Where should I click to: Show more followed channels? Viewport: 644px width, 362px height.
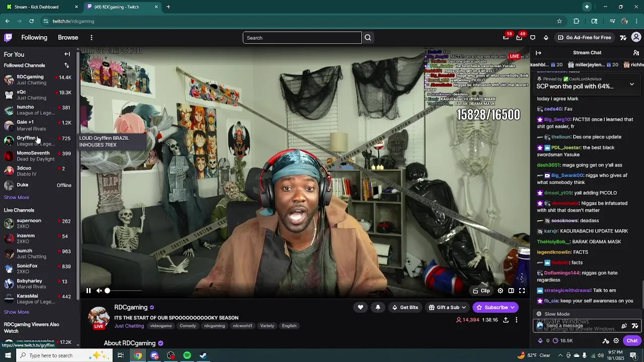point(17,198)
